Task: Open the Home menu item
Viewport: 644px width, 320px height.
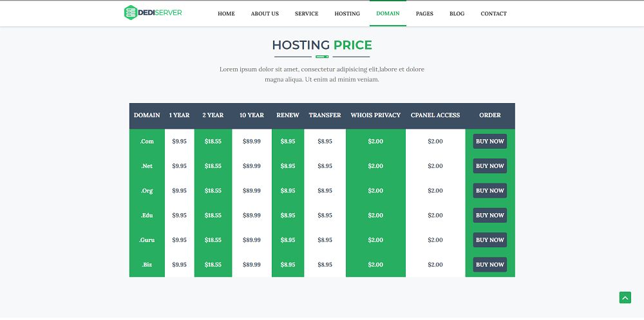Action: point(226,14)
